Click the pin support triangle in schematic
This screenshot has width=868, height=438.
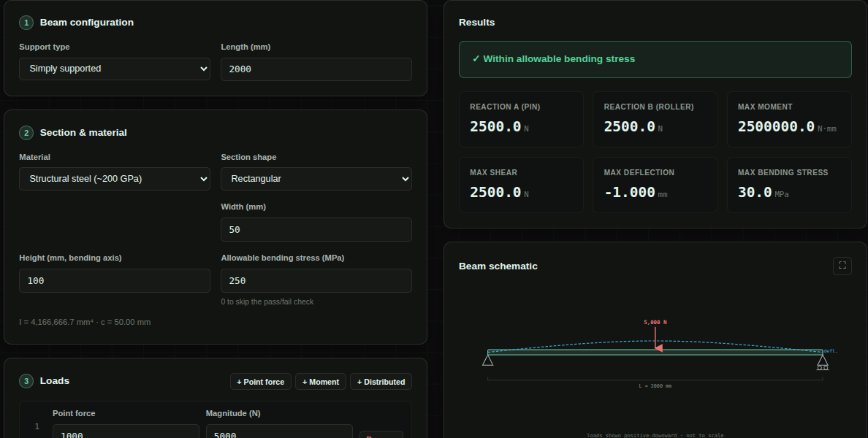click(x=487, y=360)
